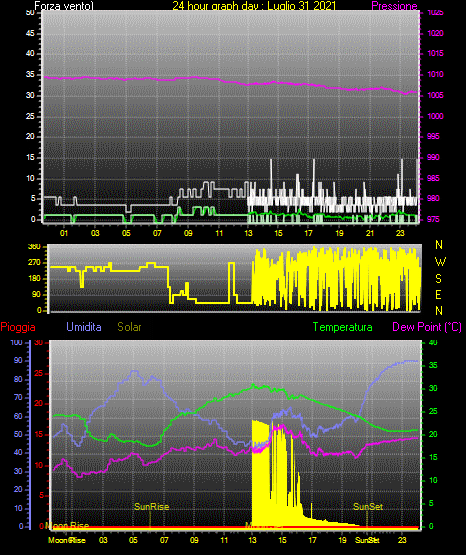The height and width of the screenshot is (555, 466).
Task: Select hour label '21' under top graph
Action: pos(370,233)
